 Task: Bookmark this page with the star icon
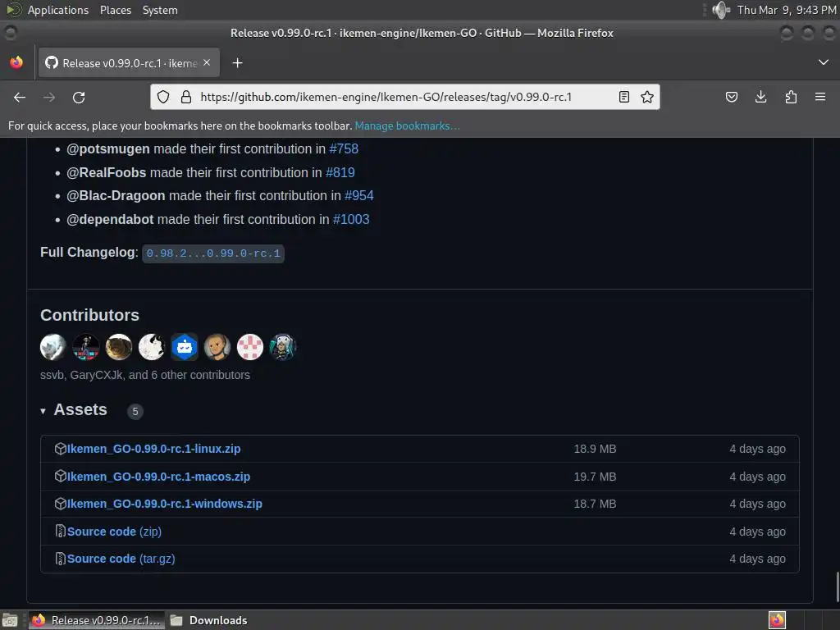[x=647, y=97]
